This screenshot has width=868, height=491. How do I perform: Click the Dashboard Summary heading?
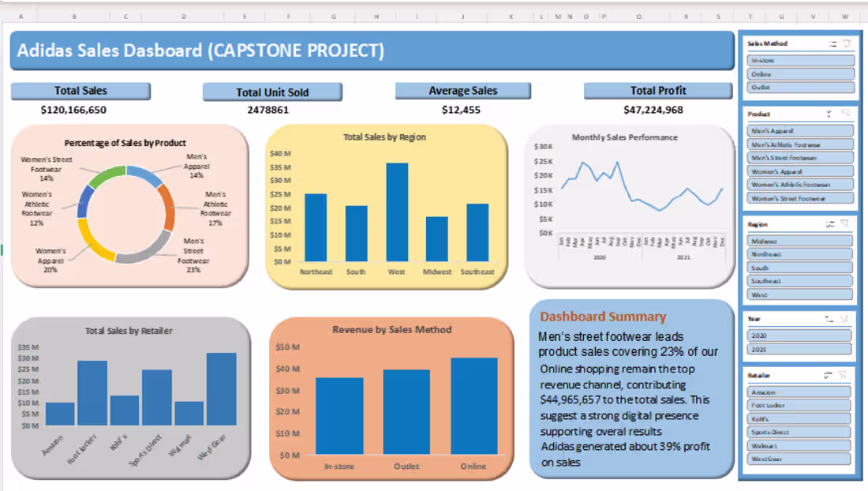603,317
